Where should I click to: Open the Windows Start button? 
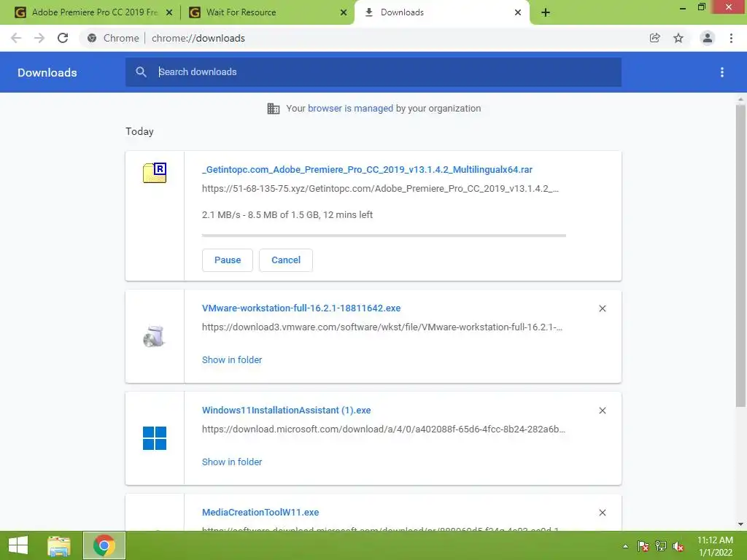[x=18, y=545]
